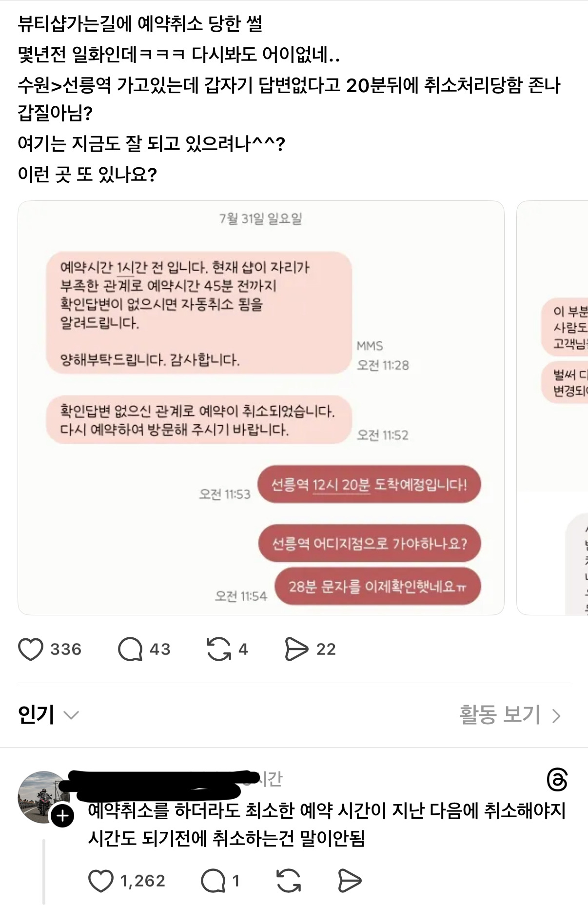Screen dimensions: 588x906
Task: Open the post's 43 comments bubble
Action: point(130,649)
